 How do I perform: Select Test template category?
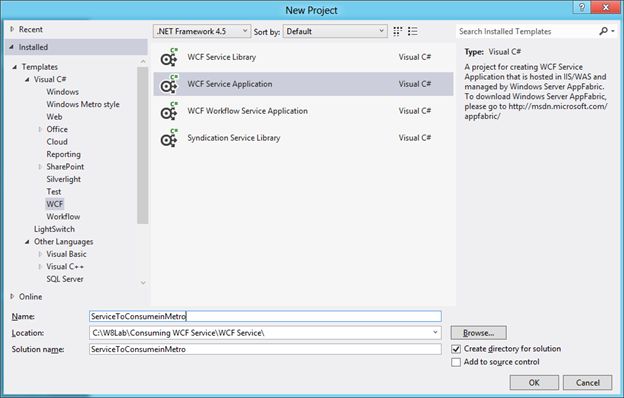54,191
